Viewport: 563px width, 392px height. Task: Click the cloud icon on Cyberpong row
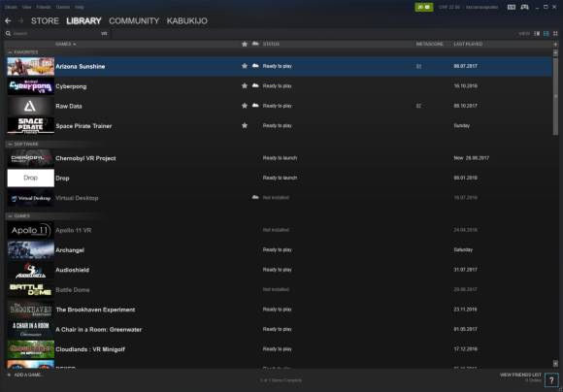pyautogui.click(x=255, y=85)
